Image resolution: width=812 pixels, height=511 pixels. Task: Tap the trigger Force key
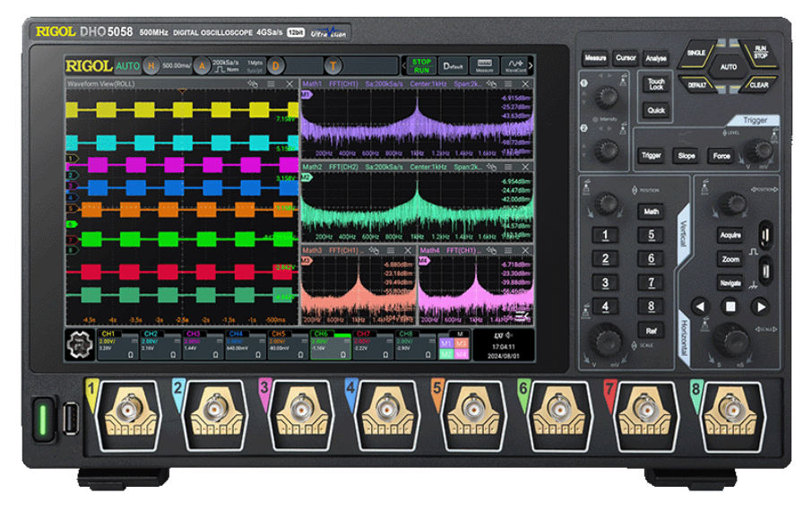coord(721,155)
